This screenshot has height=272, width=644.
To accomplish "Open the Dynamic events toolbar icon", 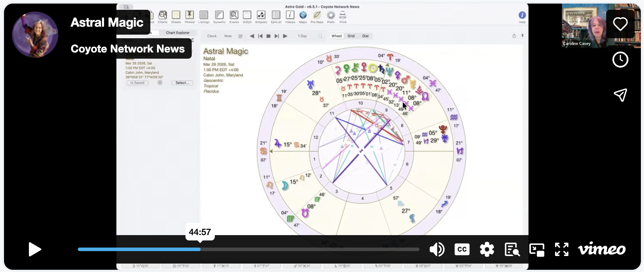I will coord(218,16).
